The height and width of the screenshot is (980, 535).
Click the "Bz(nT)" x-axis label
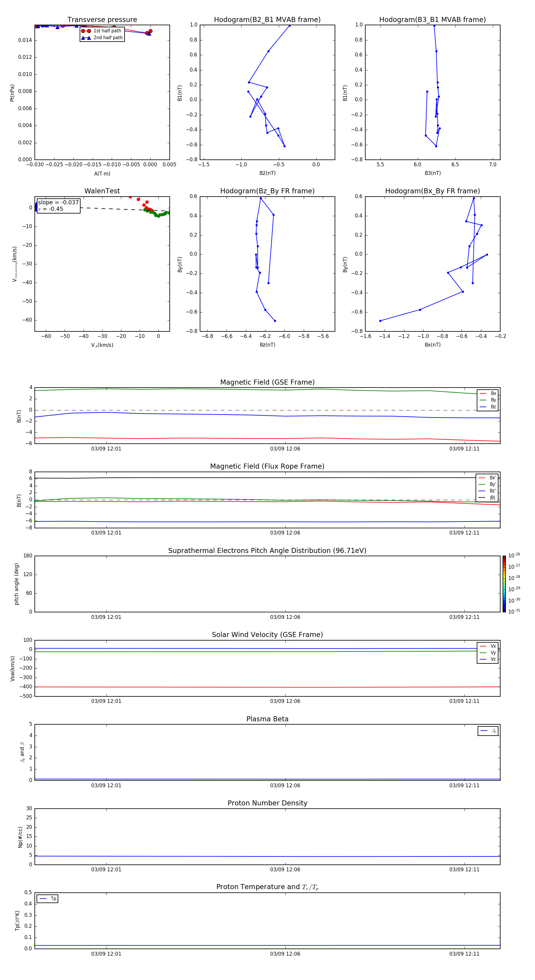(267, 345)
